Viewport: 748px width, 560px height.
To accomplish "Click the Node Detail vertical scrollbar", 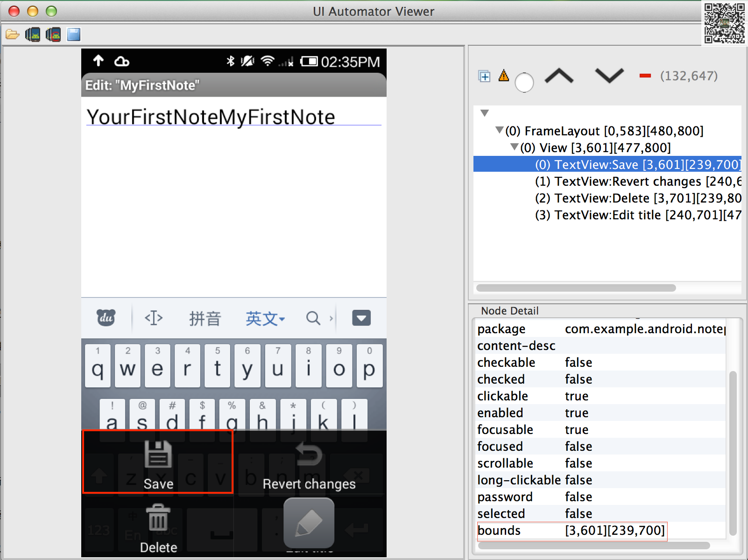I will click(733, 453).
